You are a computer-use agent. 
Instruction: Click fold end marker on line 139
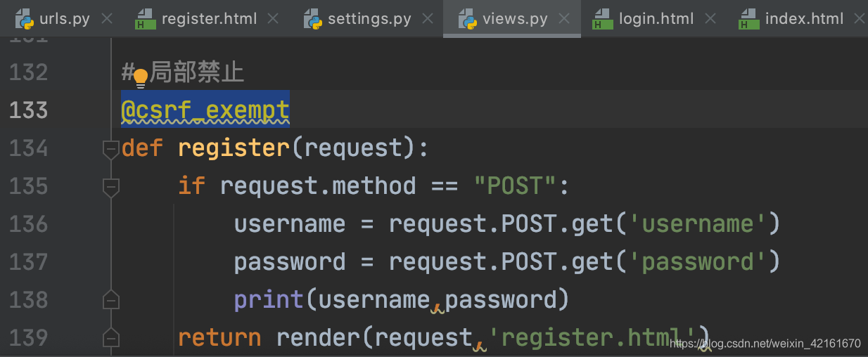[110, 338]
